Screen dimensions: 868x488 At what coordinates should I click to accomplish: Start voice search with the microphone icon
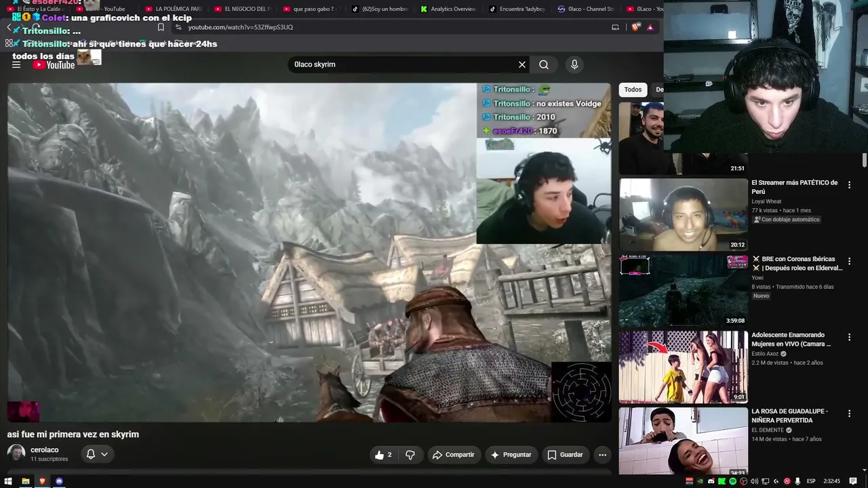click(x=574, y=64)
